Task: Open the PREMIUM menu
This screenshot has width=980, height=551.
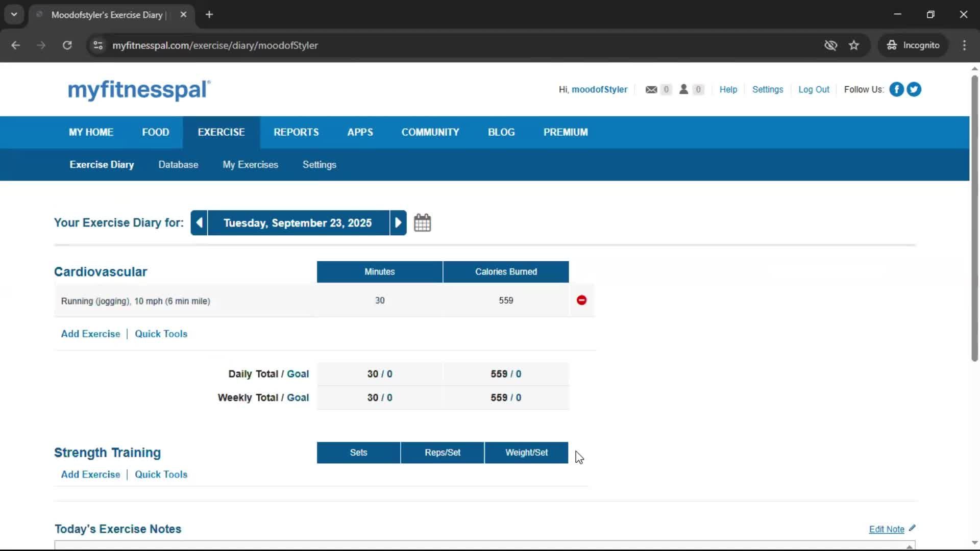Action: point(566,132)
